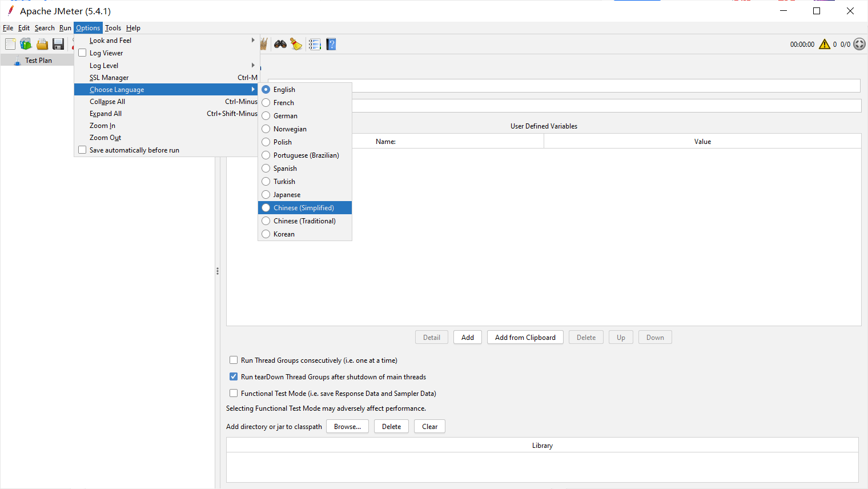Uncheck Run tearDown Thread Groups checkbox
The height and width of the screenshot is (489, 868).
point(234,376)
